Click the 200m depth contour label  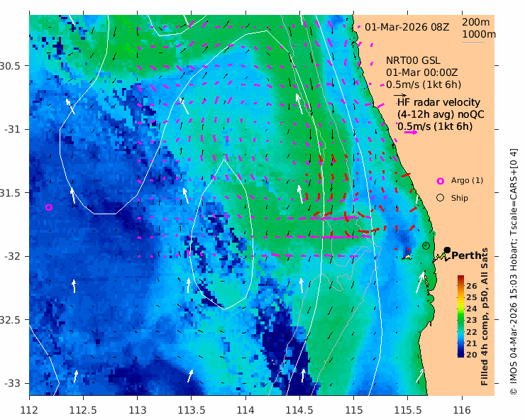pyautogui.click(x=476, y=22)
